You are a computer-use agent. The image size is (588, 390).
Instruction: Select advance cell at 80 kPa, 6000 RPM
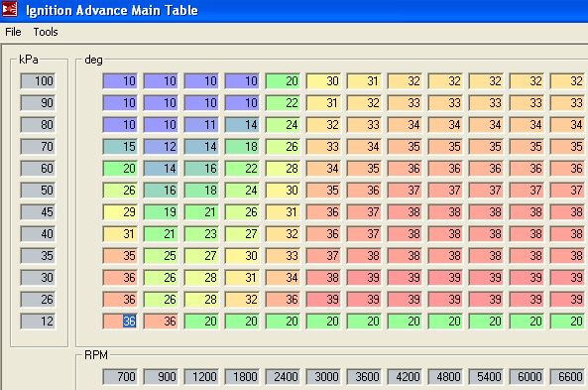point(527,125)
